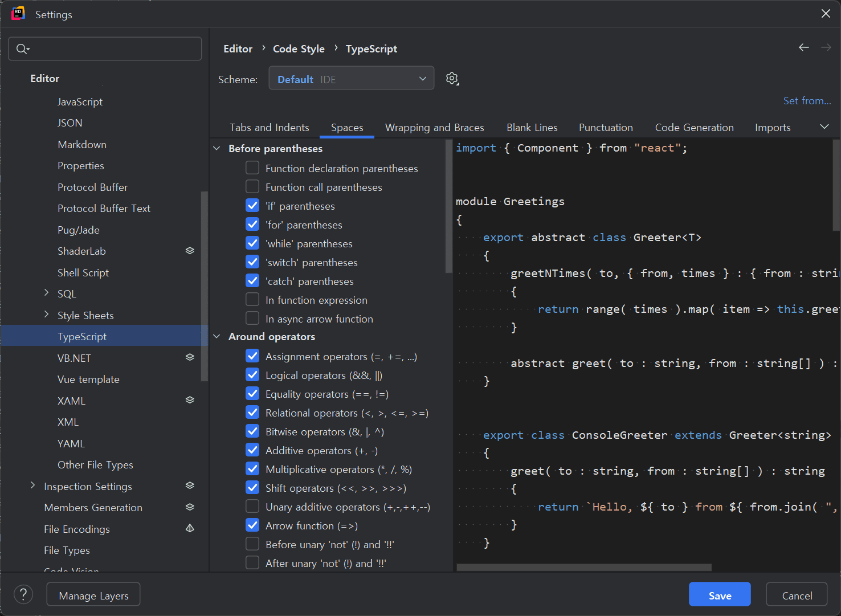Collapse the Before parentheses section
The height and width of the screenshot is (616, 841).
click(x=217, y=148)
